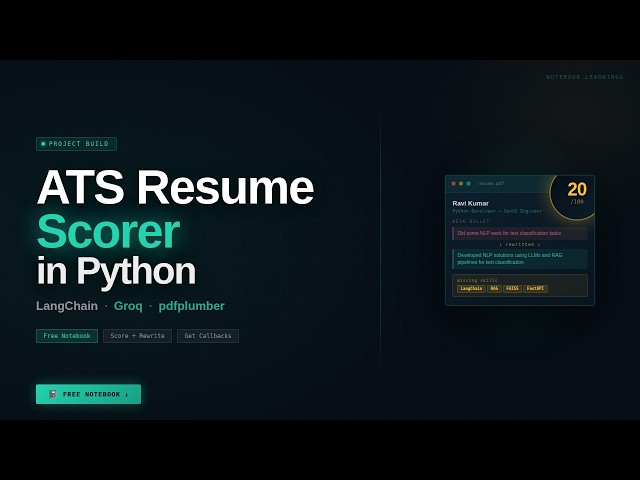Viewport: 640px width, 480px height.
Task: Click the RAG missing skill chip
Action: point(494,289)
